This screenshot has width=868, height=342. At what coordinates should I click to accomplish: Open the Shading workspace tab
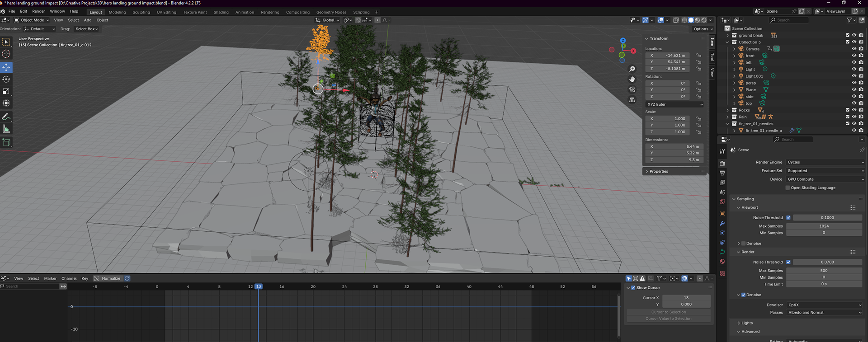221,12
